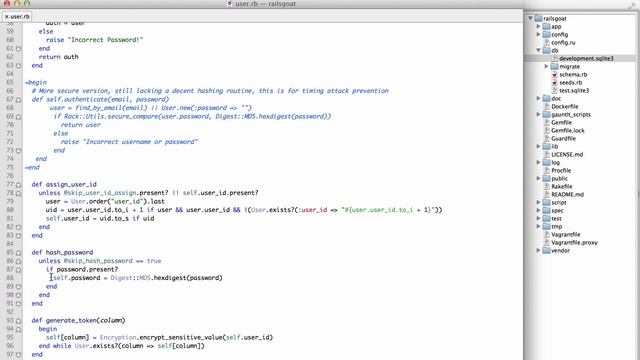This screenshot has height=360, width=640.
Task: Toggle code fold marker at line 94
Action: click(19, 329)
